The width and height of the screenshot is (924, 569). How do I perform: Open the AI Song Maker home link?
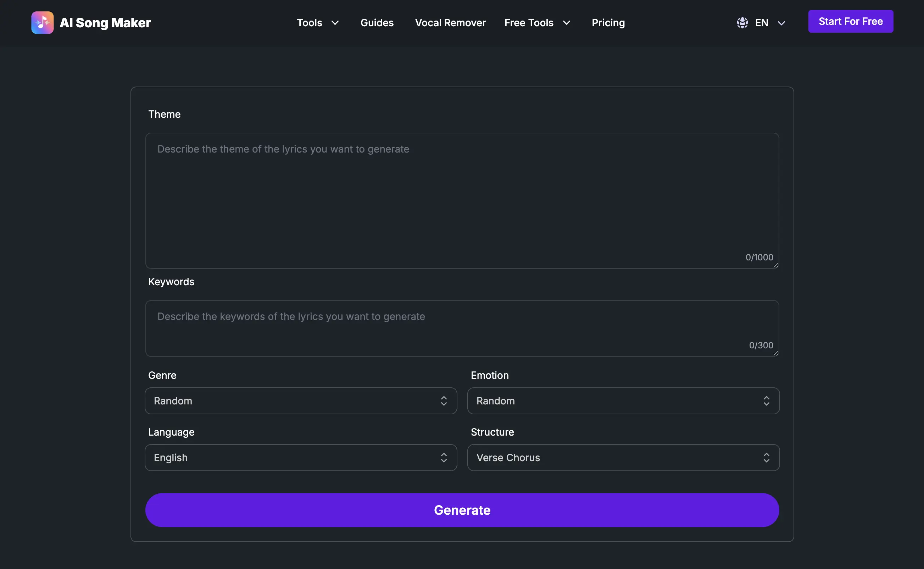click(91, 23)
